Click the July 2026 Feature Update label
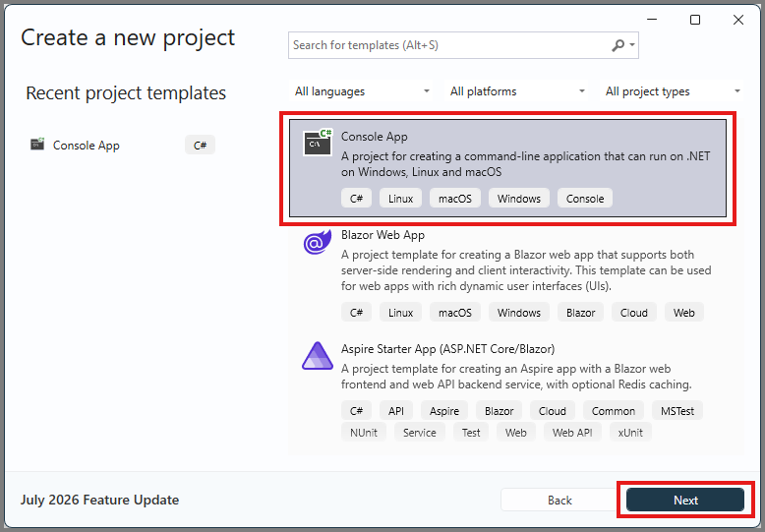This screenshot has height=532, width=765. 99,500
